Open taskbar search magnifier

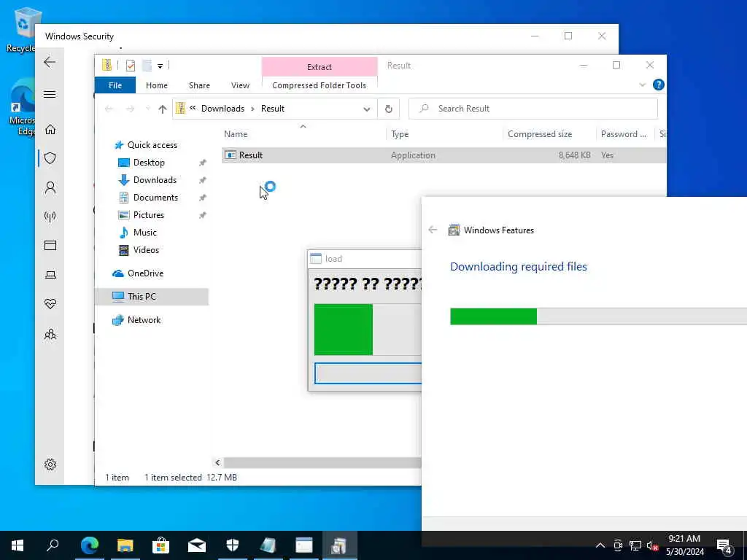[x=53, y=545]
